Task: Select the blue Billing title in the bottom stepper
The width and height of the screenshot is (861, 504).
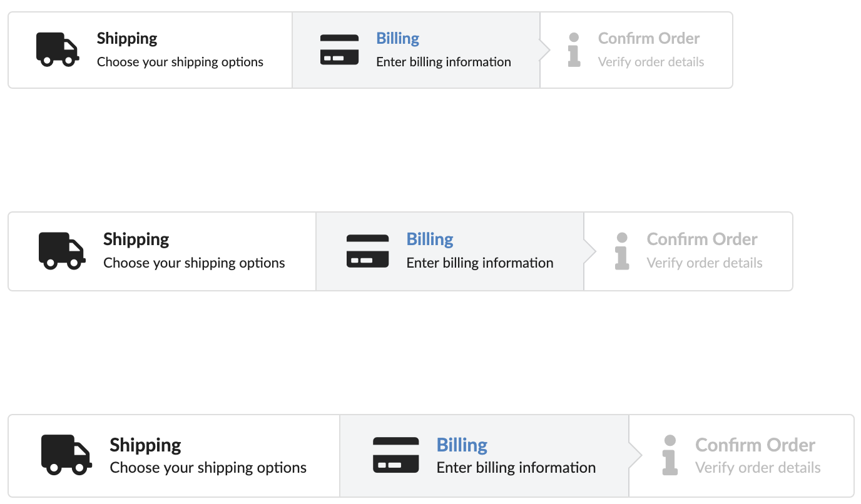Action: (x=462, y=445)
